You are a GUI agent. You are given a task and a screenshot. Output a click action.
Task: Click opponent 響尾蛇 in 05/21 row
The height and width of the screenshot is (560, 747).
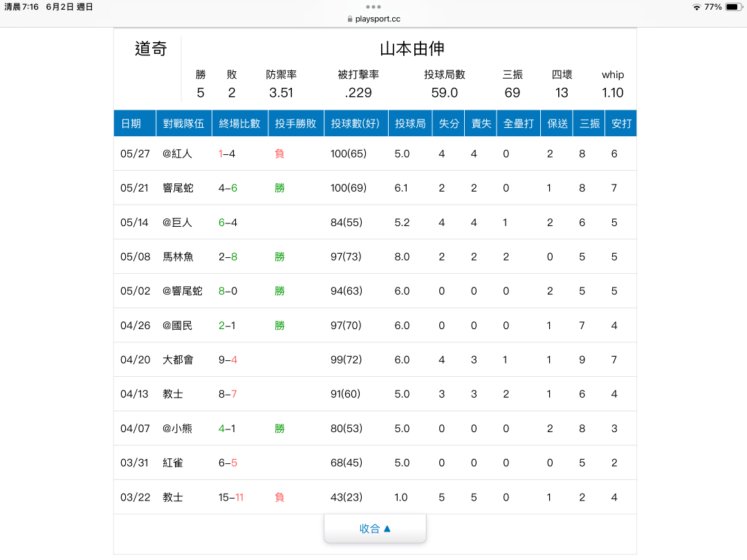coord(178,188)
